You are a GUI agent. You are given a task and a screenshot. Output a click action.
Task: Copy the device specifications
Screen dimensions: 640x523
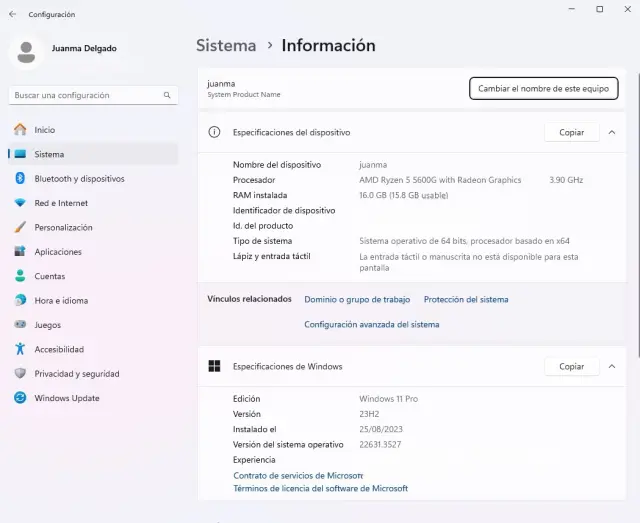click(x=571, y=132)
